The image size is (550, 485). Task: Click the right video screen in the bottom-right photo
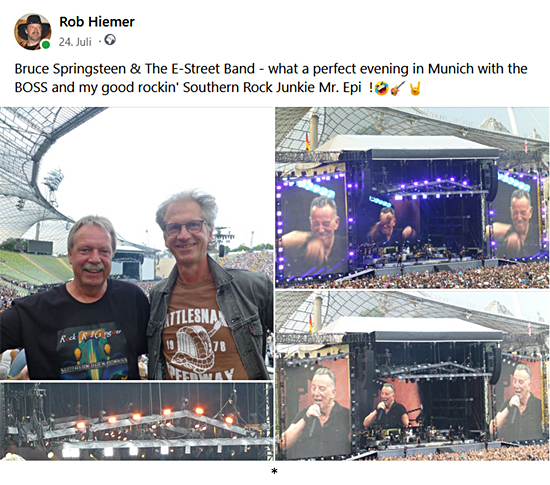point(518,398)
